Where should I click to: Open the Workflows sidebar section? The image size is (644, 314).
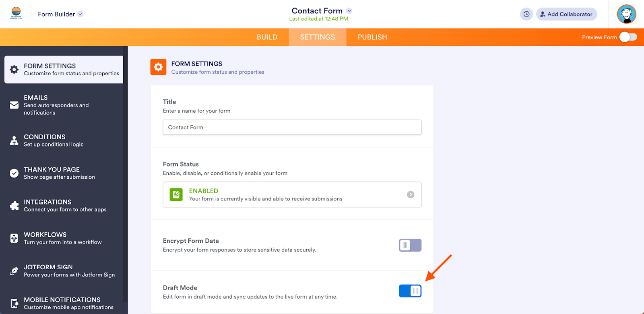coord(62,238)
